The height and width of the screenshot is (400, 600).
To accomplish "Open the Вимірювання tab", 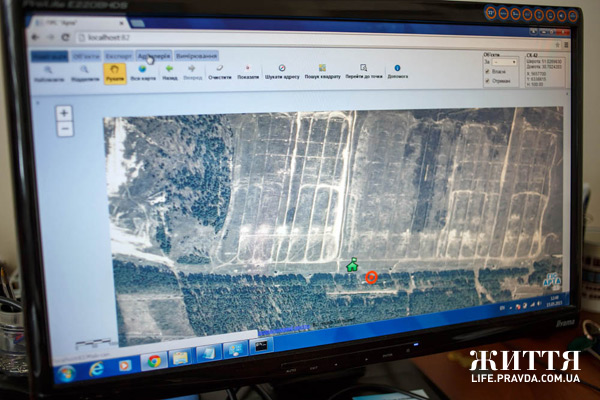I will coord(195,56).
